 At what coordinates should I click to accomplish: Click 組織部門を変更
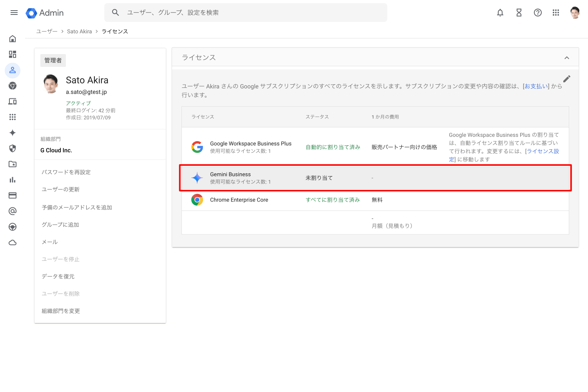click(x=61, y=311)
